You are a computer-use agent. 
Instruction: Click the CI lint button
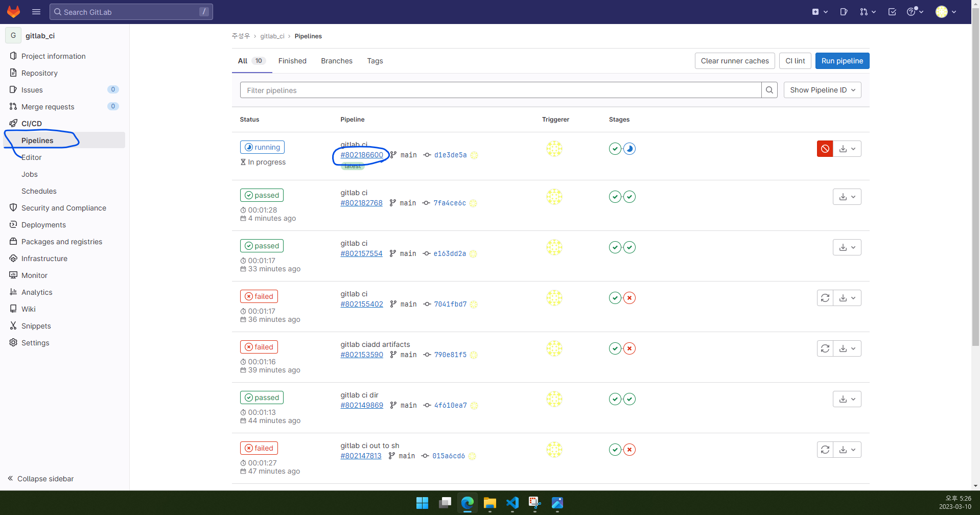795,61
